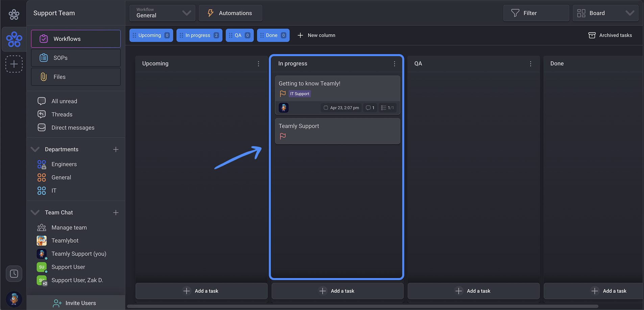Collapse the Team Chat section chevron
The width and height of the screenshot is (644, 310).
coord(35,213)
